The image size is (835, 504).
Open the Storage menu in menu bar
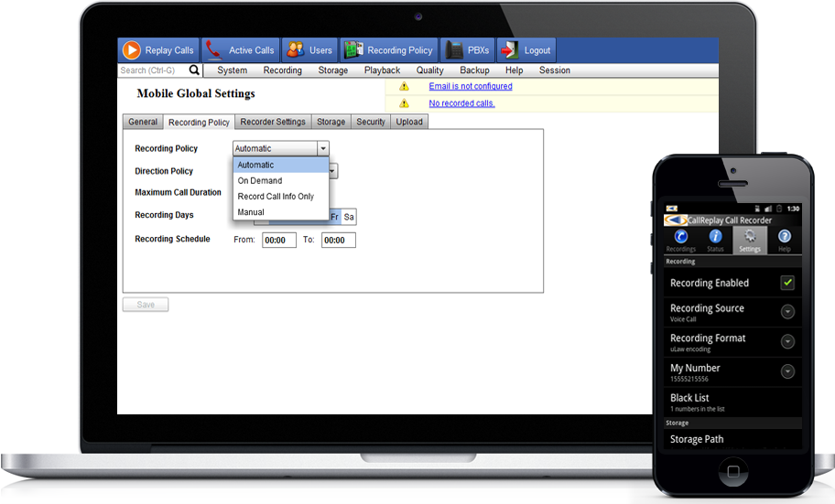click(333, 70)
